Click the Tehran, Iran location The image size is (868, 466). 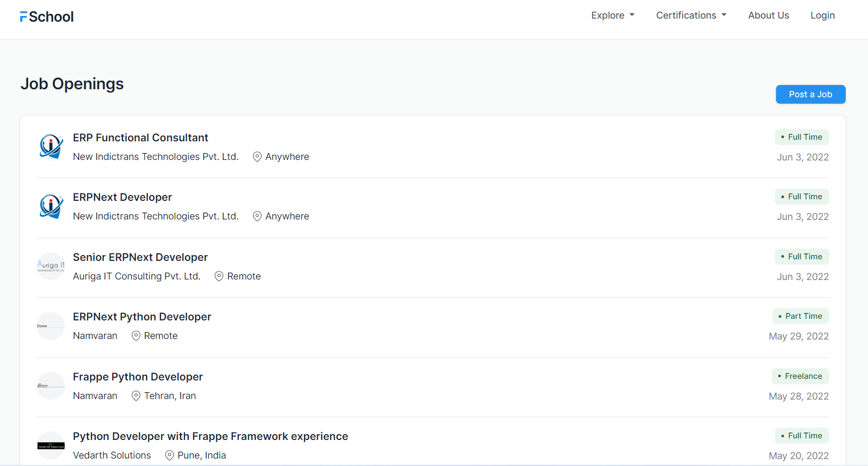(170, 396)
